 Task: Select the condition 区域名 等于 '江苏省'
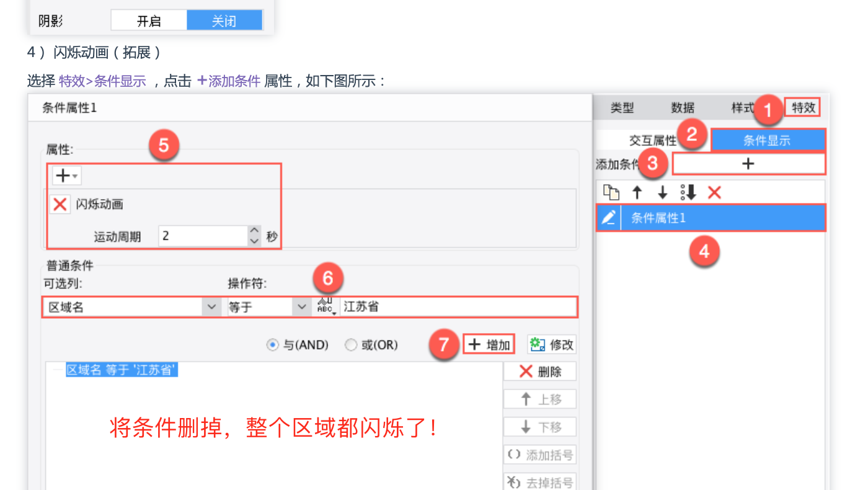click(122, 370)
